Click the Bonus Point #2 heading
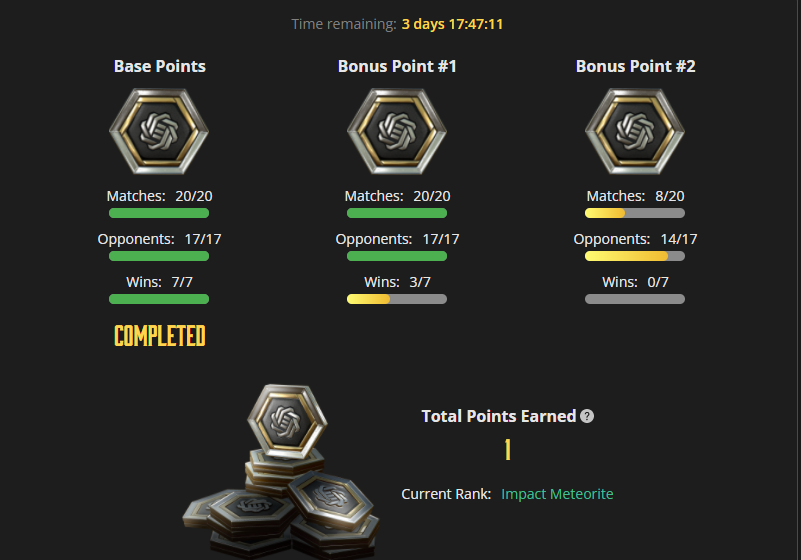The image size is (801, 560). [x=635, y=67]
